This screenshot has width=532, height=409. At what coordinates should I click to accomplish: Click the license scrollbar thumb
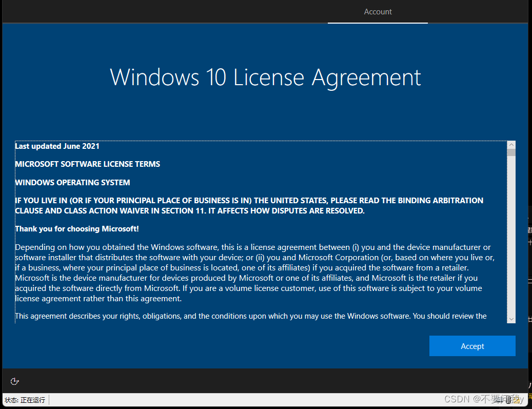(511, 152)
